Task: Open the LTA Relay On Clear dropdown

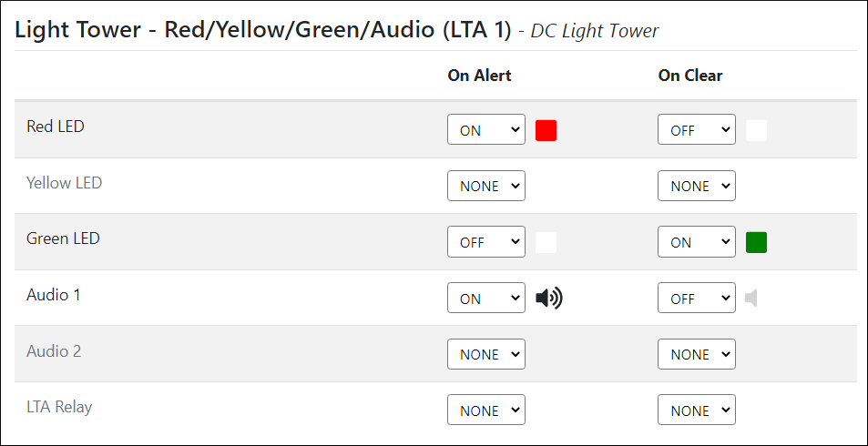Action: click(x=696, y=411)
